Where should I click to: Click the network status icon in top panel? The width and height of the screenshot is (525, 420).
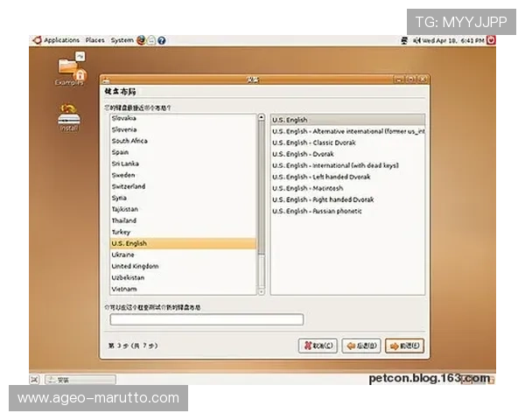point(405,40)
